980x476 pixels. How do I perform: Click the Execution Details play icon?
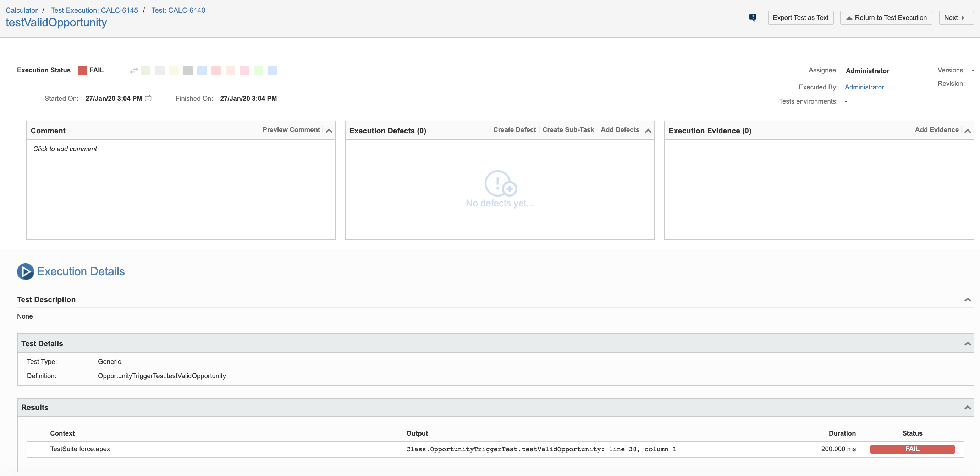coord(26,271)
